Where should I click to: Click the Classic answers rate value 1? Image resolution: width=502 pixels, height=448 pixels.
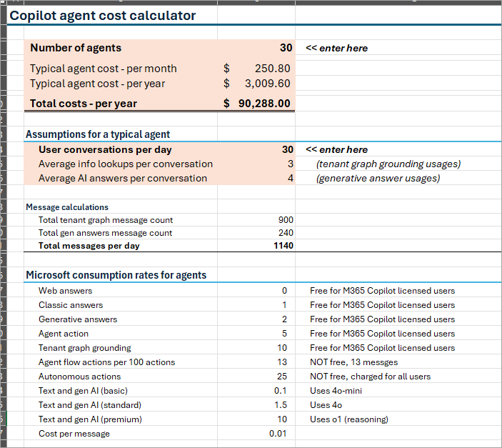tap(284, 305)
